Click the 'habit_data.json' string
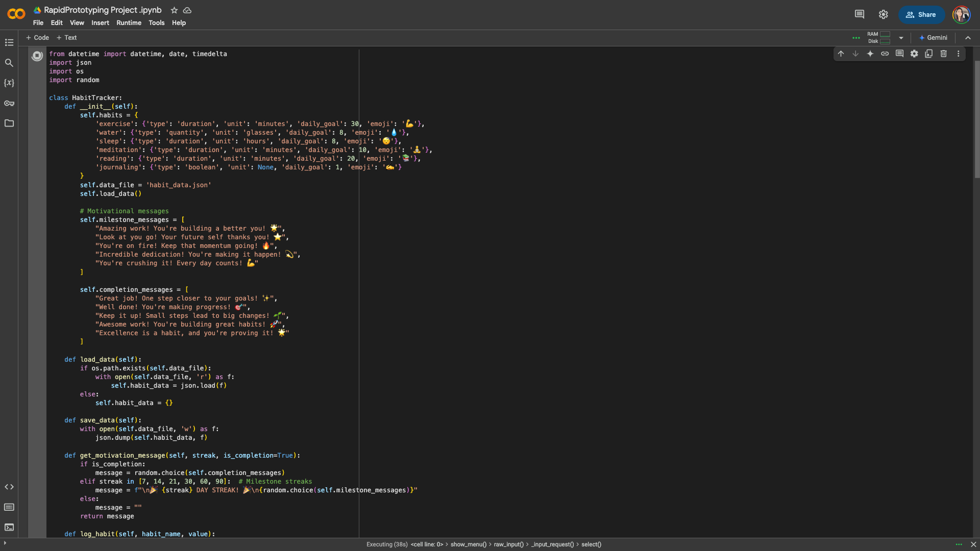Viewport: 980px width, 551px height. [179, 185]
